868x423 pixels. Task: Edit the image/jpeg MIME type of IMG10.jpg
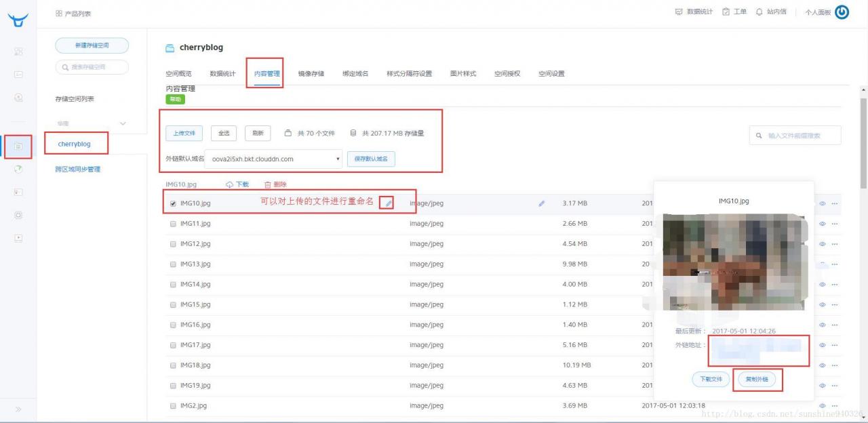[x=541, y=203]
